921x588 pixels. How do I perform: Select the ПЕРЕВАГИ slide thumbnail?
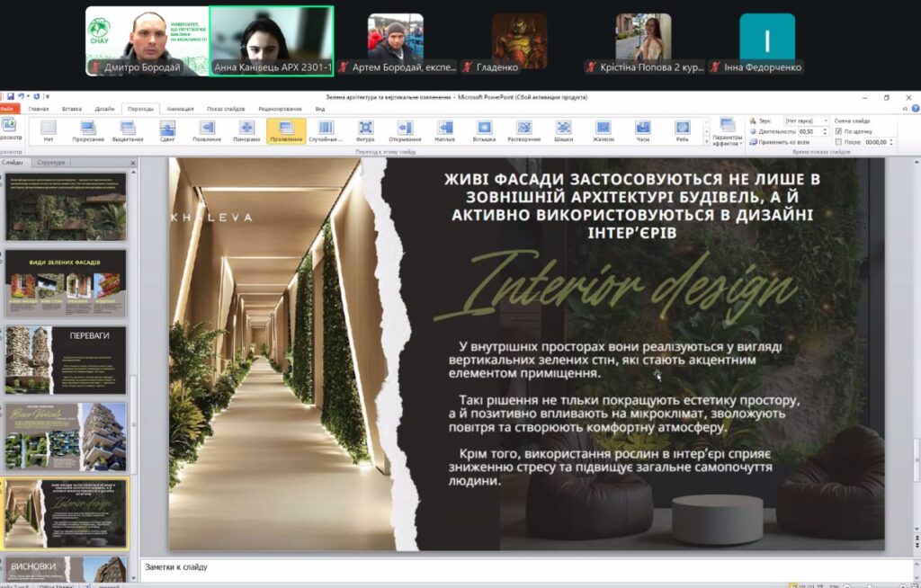tap(67, 360)
